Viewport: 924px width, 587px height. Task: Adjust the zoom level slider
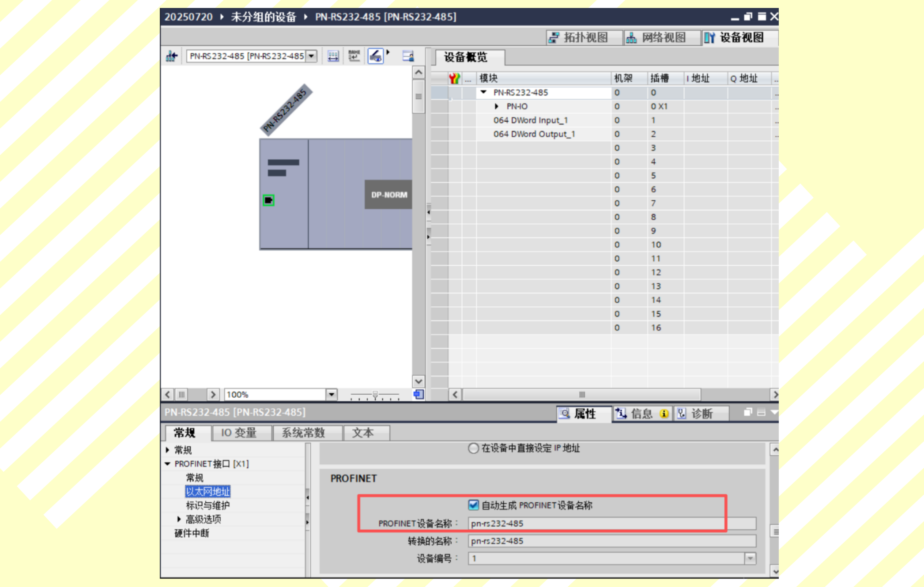click(375, 395)
